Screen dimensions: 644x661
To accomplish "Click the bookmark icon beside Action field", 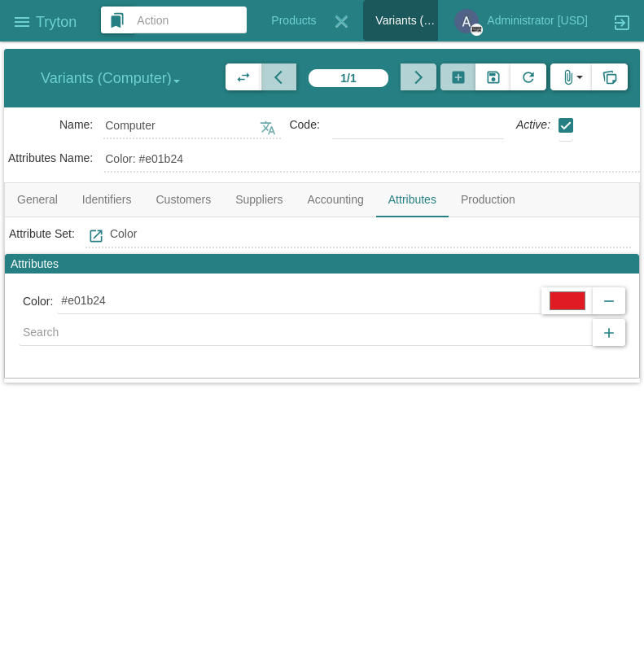I will 116,20.
